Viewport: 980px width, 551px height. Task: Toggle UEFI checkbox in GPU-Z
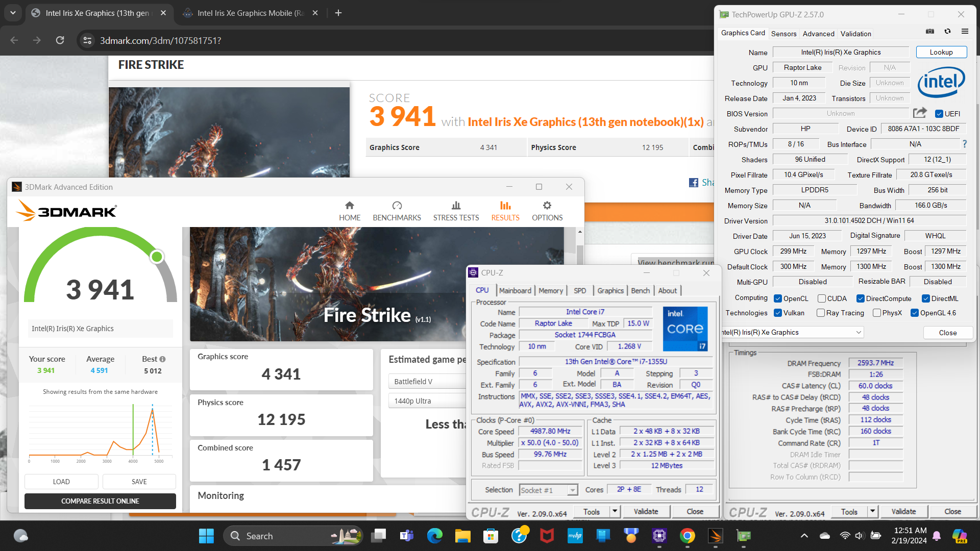(x=939, y=114)
